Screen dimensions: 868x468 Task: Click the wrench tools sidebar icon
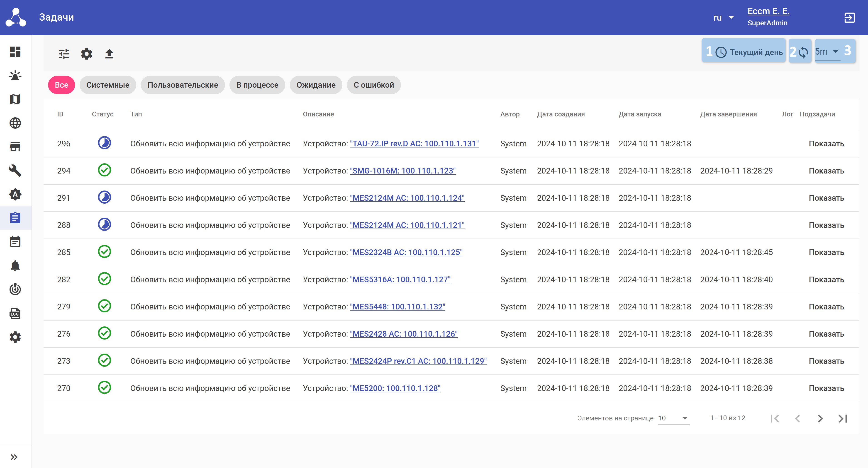tap(15, 170)
